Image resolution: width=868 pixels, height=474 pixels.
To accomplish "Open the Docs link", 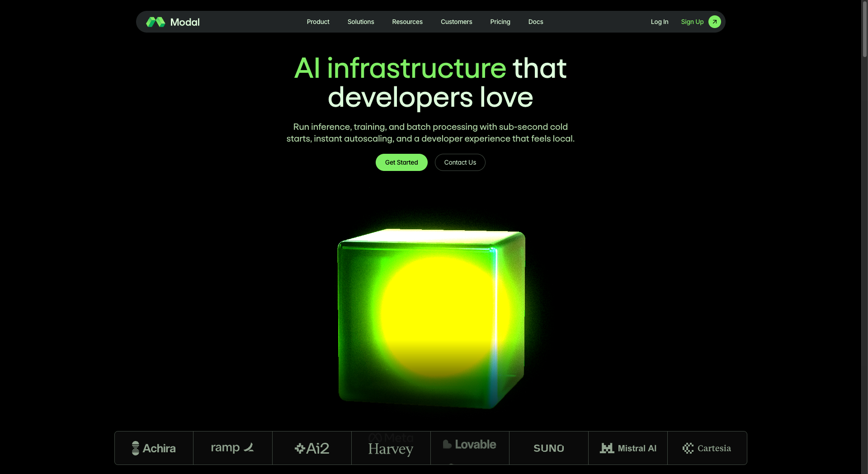I will (536, 22).
